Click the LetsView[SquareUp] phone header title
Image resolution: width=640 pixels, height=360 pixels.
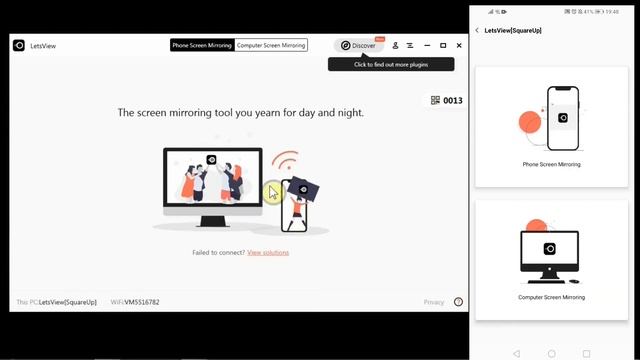(513, 31)
